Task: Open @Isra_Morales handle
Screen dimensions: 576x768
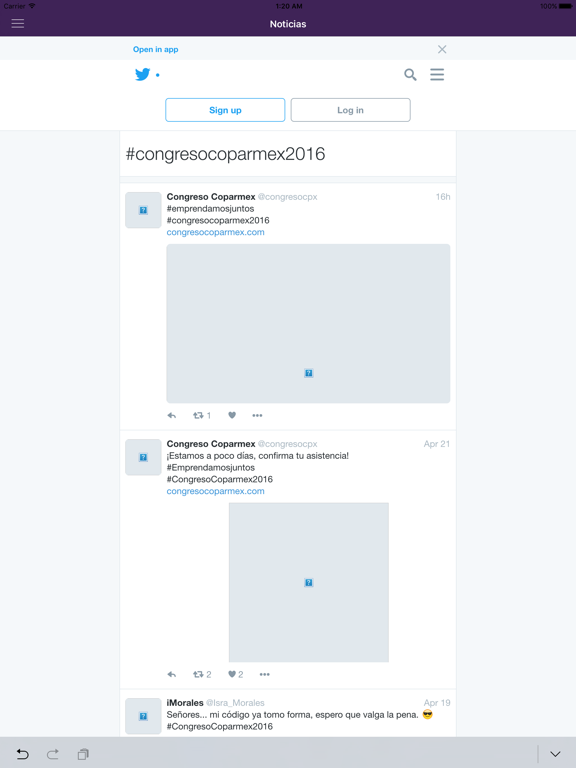Action: point(235,703)
